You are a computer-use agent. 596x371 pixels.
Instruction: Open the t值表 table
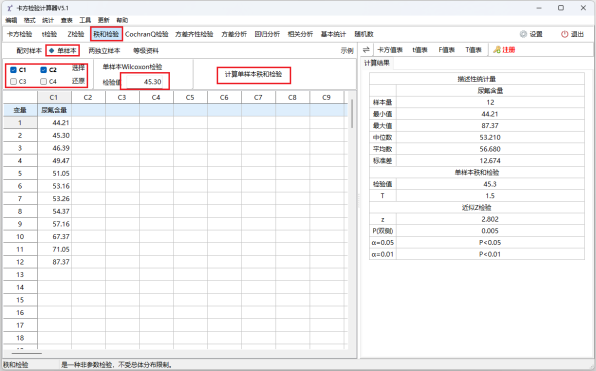(x=420, y=50)
